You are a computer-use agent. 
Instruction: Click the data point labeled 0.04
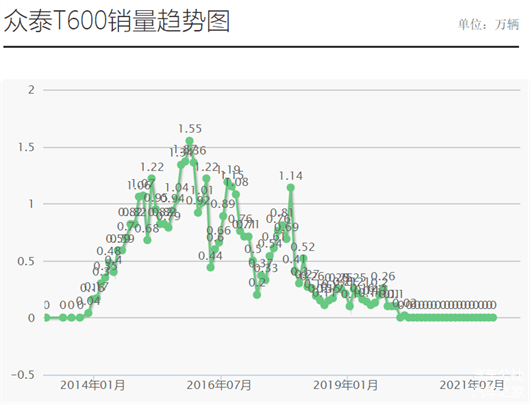tap(88, 313)
